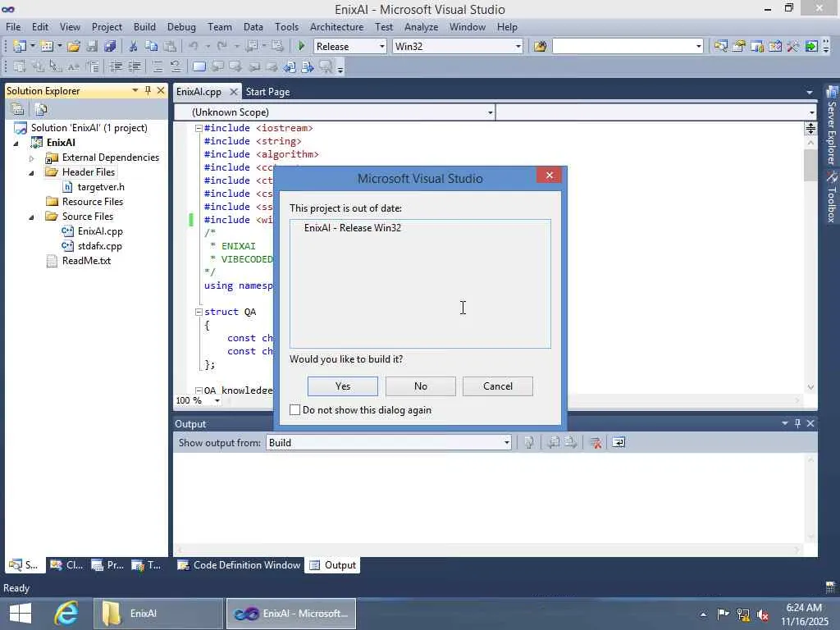Tick 'Do not show this dialog again'
840x630 pixels.
click(295, 410)
